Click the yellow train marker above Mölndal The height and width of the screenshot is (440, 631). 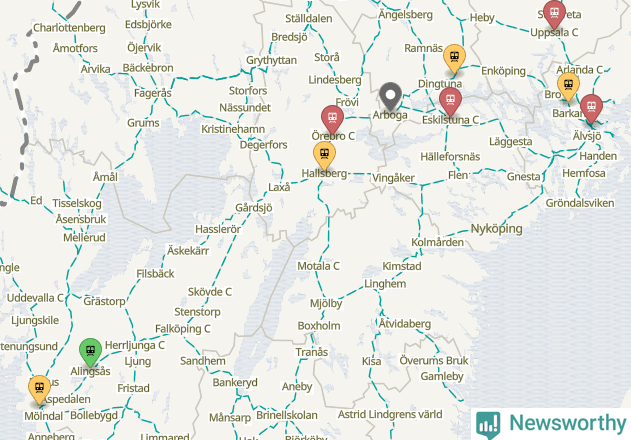(x=39, y=390)
